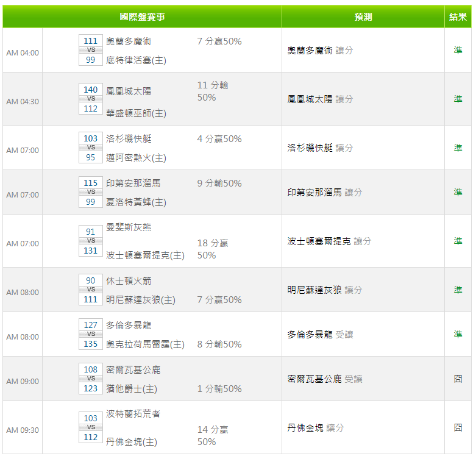476x456 pixels.
Task: Click team name 底特律活塞(主)
Action: [136, 60]
